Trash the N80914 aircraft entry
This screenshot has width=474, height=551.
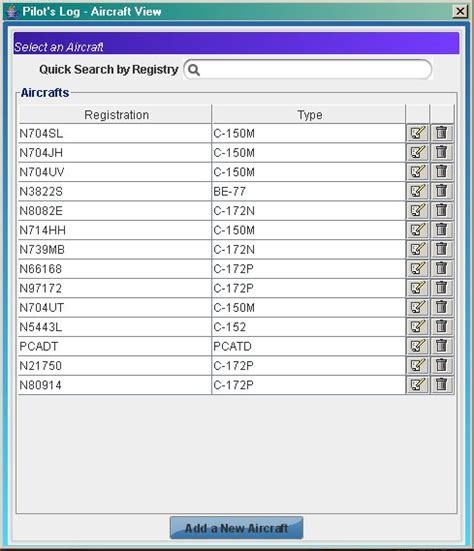pos(442,385)
